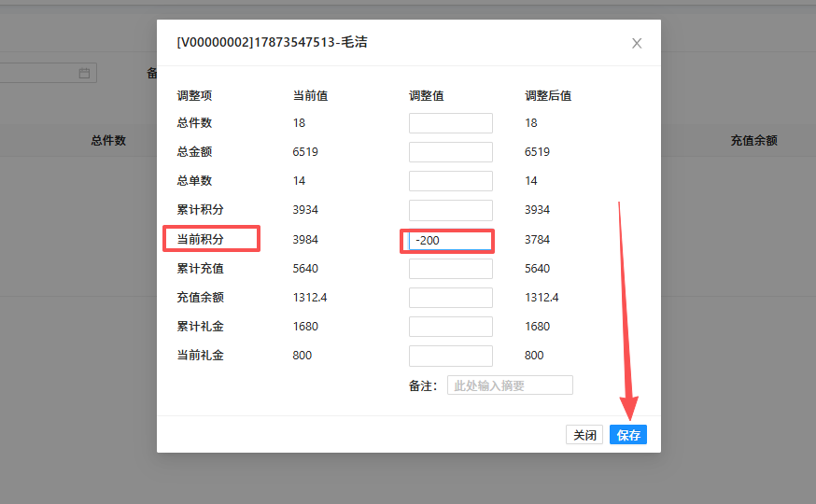Image resolution: width=816 pixels, height=504 pixels.
Task: Click the 备注 summary input field
Action: pyautogui.click(x=510, y=385)
